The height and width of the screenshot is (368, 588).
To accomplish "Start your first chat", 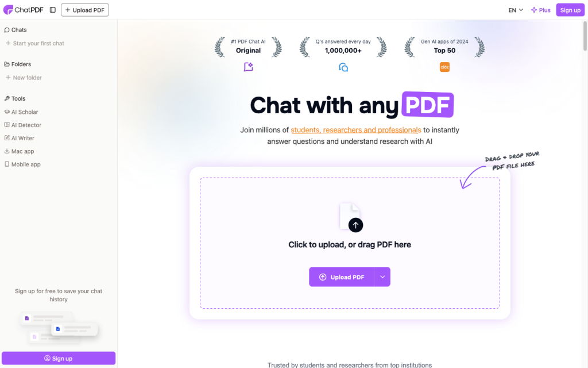I will [x=35, y=43].
